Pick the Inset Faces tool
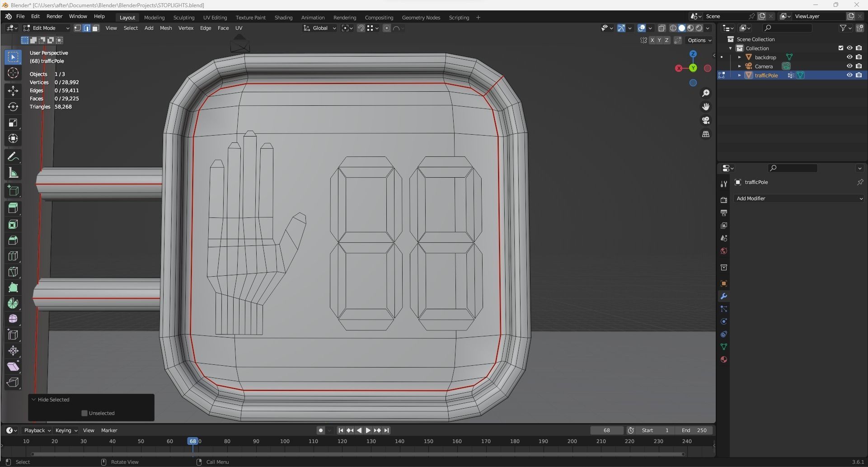This screenshot has height=467, width=868. (x=13, y=224)
